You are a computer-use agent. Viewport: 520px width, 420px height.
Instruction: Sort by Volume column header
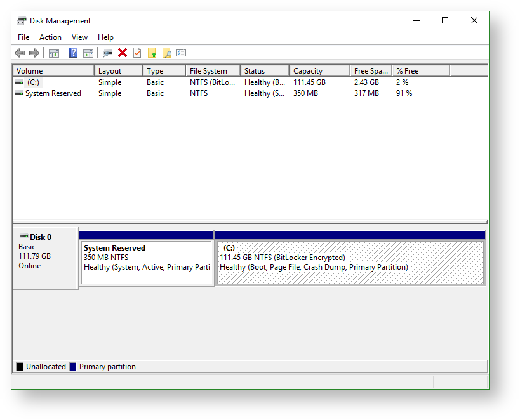point(53,71)
